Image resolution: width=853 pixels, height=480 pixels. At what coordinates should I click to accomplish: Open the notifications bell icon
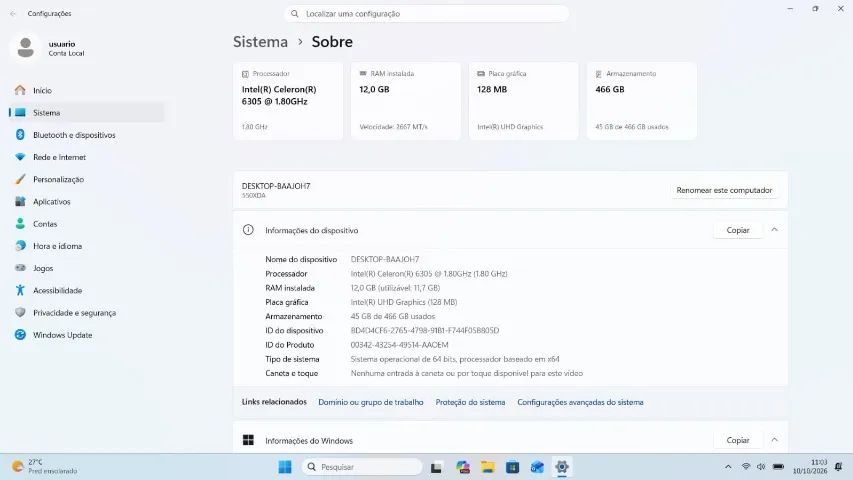(838, 467)
